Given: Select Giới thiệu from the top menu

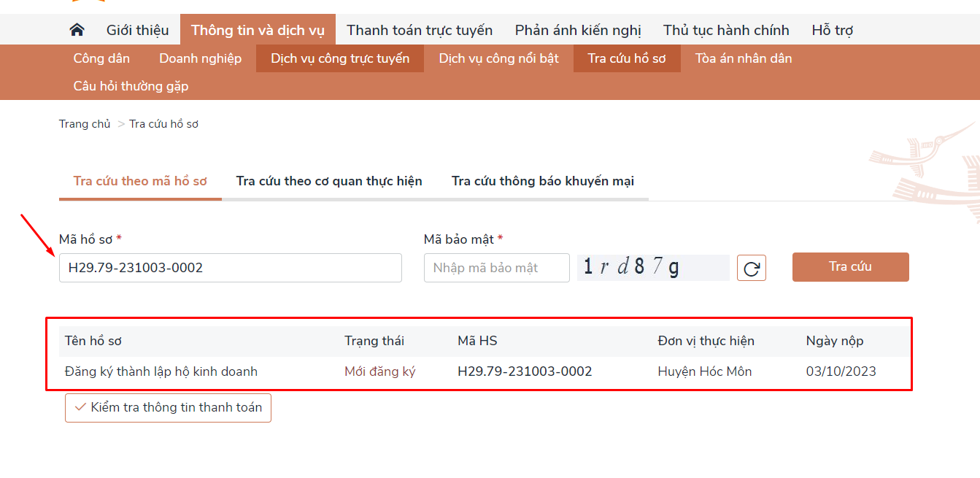Looking at the screenshot, I should [137, 29].
